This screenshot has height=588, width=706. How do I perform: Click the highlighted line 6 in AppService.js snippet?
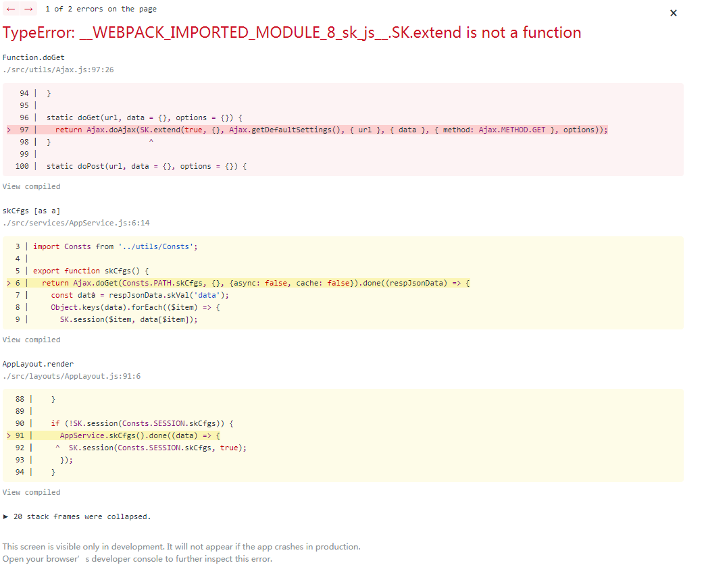point(236,283)
